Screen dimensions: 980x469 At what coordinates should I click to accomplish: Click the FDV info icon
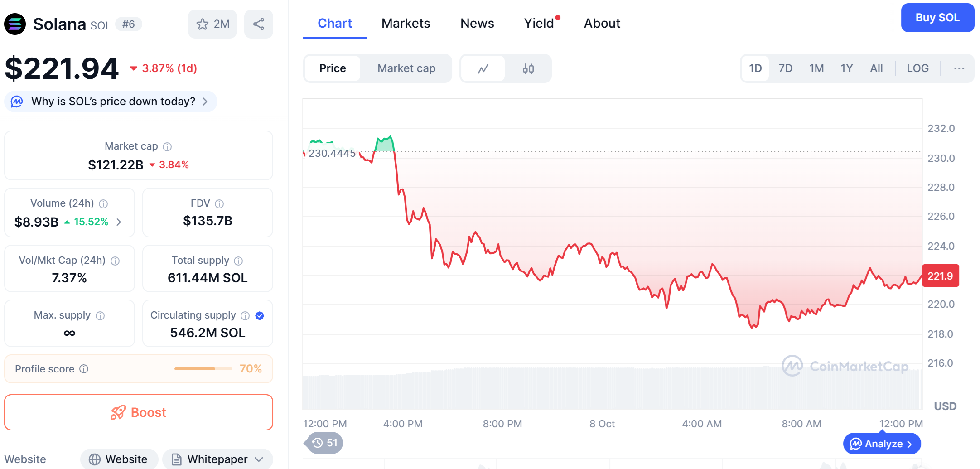click(219, 203)
